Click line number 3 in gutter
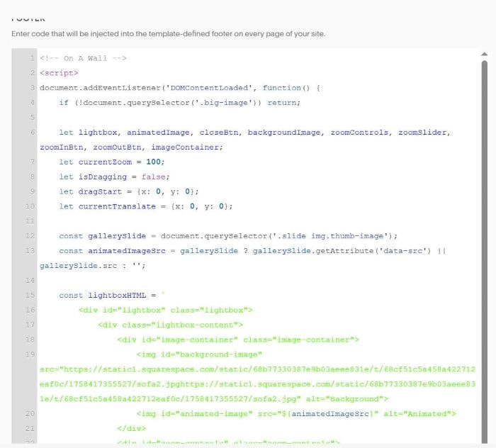 tap(32, 88)
